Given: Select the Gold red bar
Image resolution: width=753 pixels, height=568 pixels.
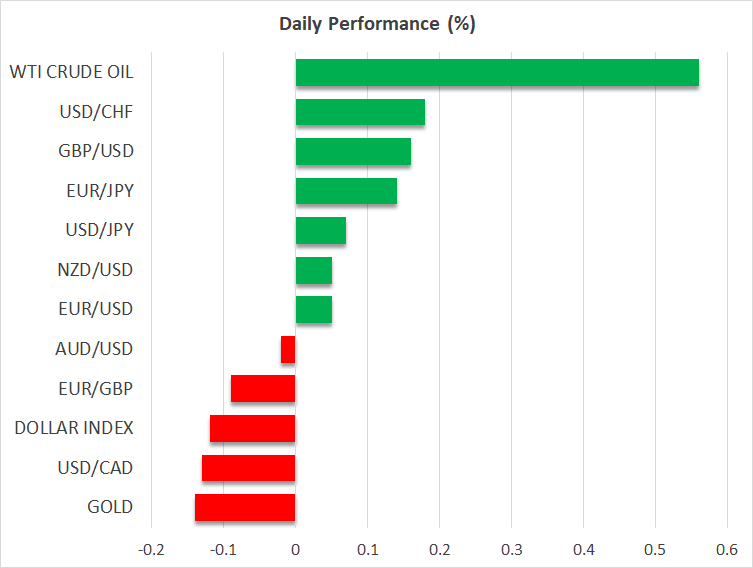Looking at the screenshot, I should pyautogui.click(x=245, y=507).
